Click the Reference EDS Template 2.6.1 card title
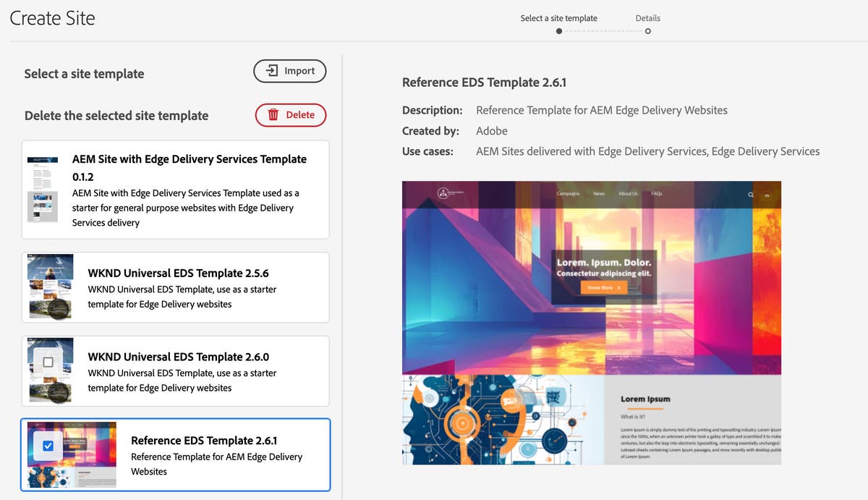Viewport: 868px width, 500px height. pyautogui.click(x=204, y=441)
